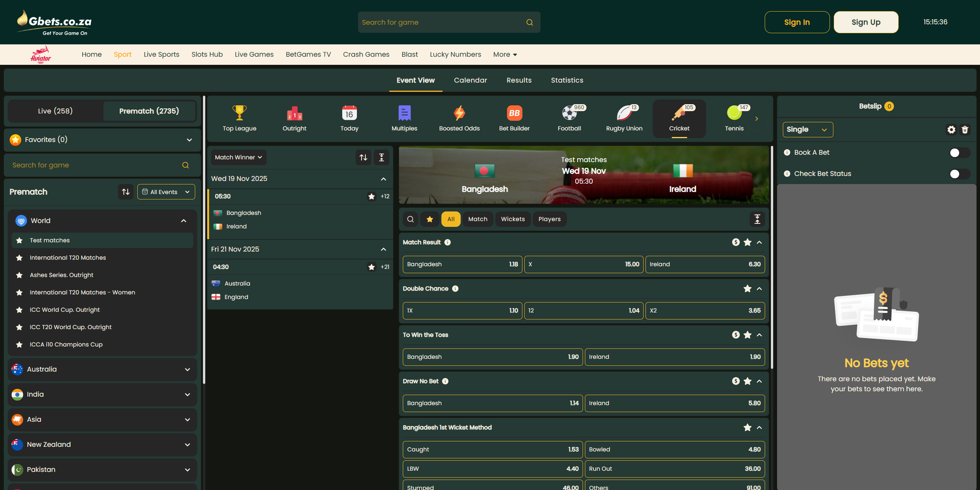Collapse all markets using collapse icon
Viewport: 980px width, 490px height.
click(757, 219)
